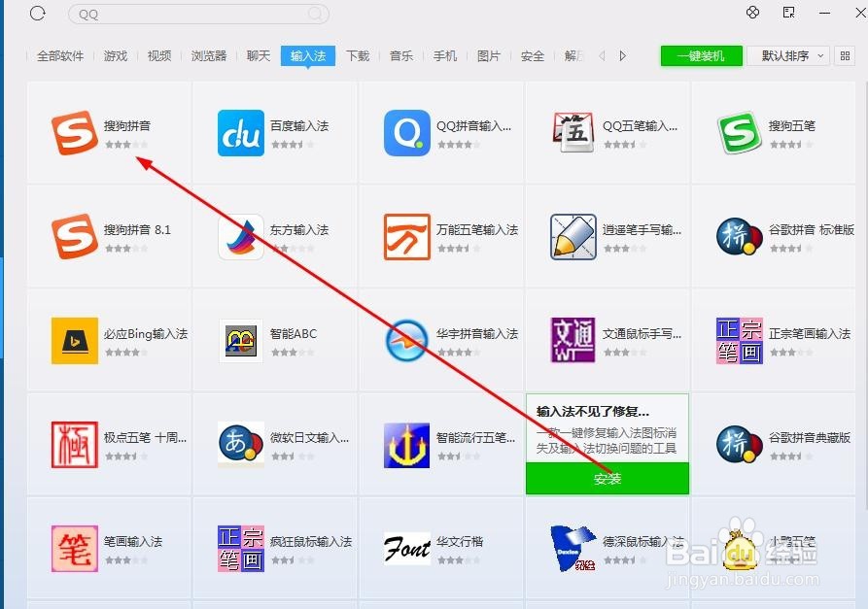
Task: Click the 正宗笔画输入法 icon
Action: pyautogui.click(x=739, y=341)
